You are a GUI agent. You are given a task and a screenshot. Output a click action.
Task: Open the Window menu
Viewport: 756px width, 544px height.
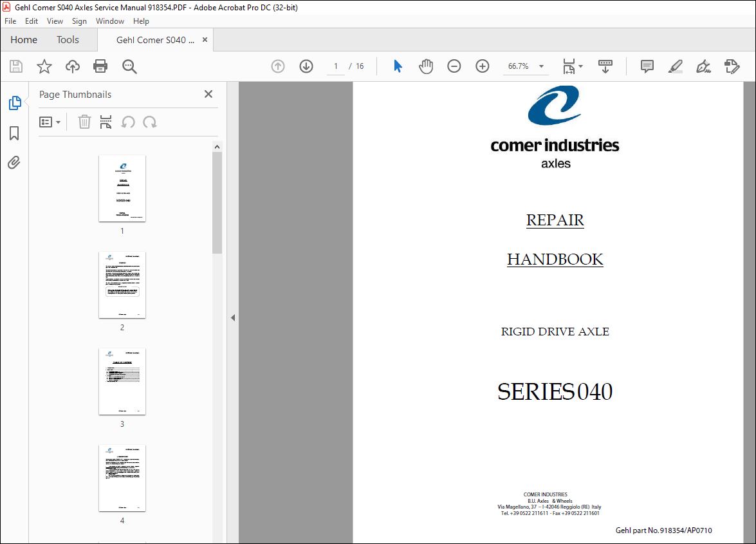click(x=110, y=21)
